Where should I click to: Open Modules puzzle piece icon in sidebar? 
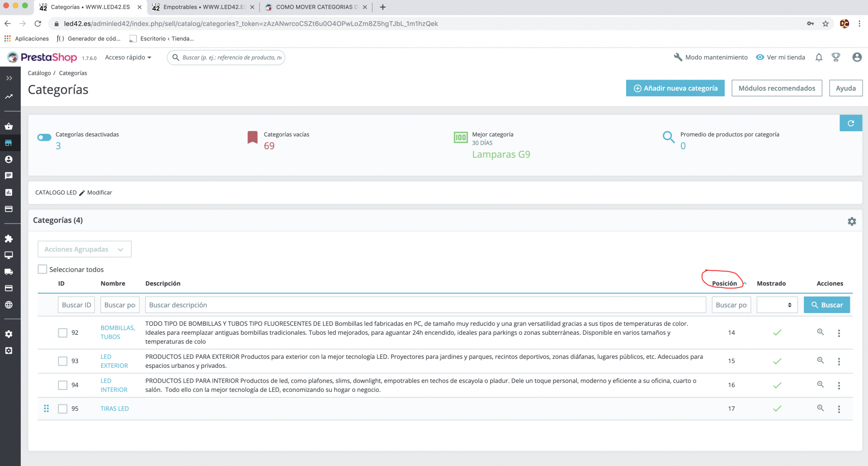pos(9,238)
